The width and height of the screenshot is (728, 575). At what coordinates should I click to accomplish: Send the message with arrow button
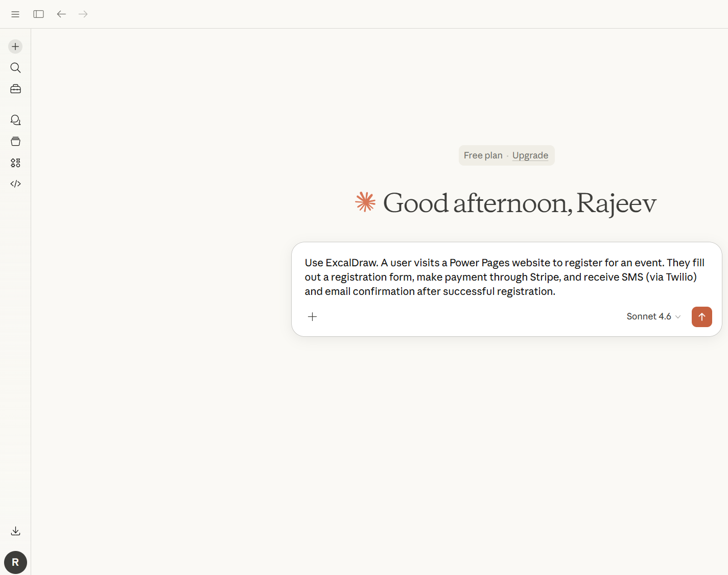click(701, 317)
